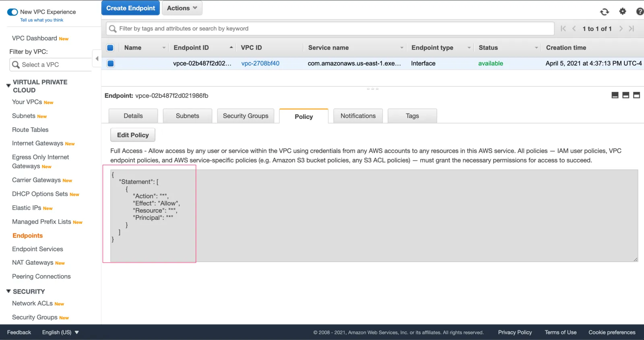Go to Route Tables in sidebar

tap(30, 130)
